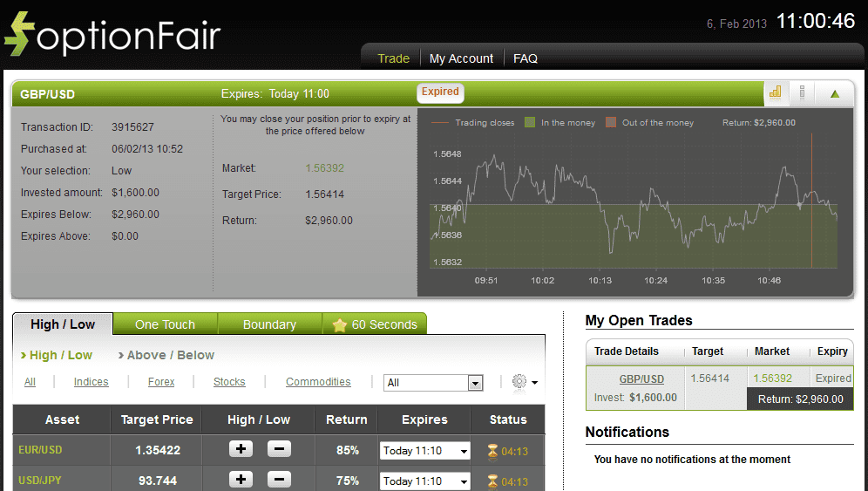Click the Return column header

347,419
